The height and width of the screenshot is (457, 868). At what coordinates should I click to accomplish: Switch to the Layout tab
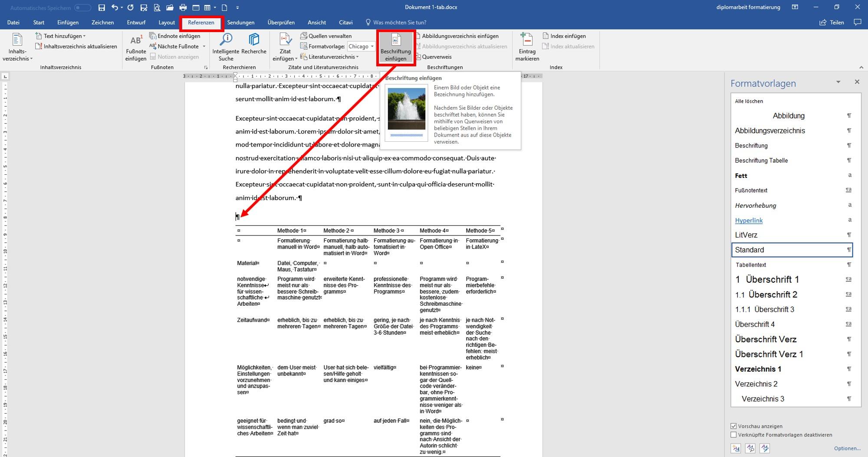167,22
